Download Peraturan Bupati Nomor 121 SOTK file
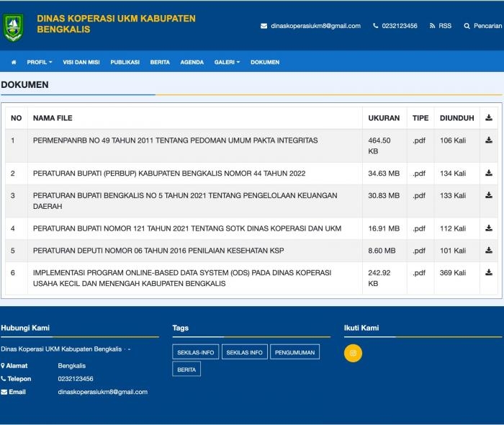Viewport: 504px width, 425px height. 489,228
